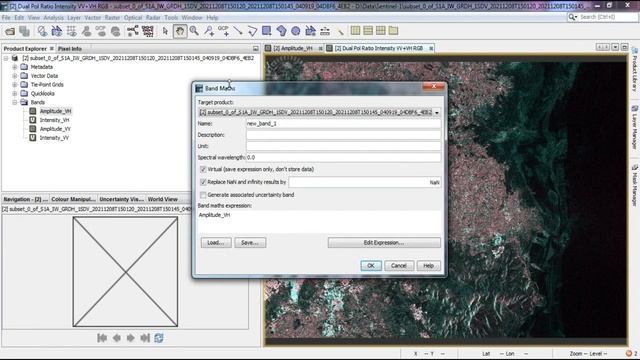This screenshot has width=640, height=360.
Task: Open the Radar menu
Action: click(x=153, y=18)
